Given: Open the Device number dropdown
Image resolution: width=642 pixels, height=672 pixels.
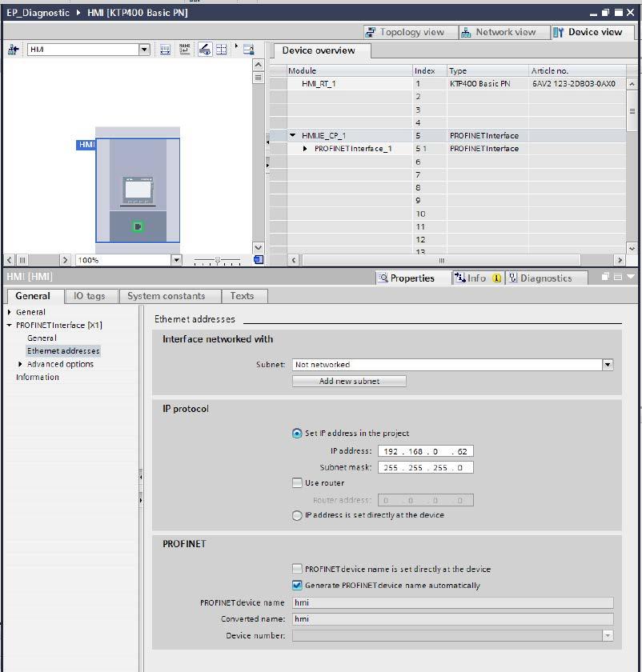Looking at the screenshot, I should [x=608, y=635].
